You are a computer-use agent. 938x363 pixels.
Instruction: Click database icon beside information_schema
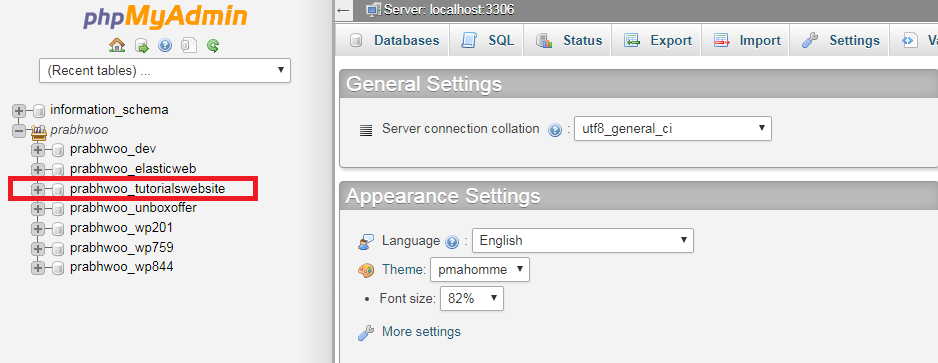tap(39, 111)
